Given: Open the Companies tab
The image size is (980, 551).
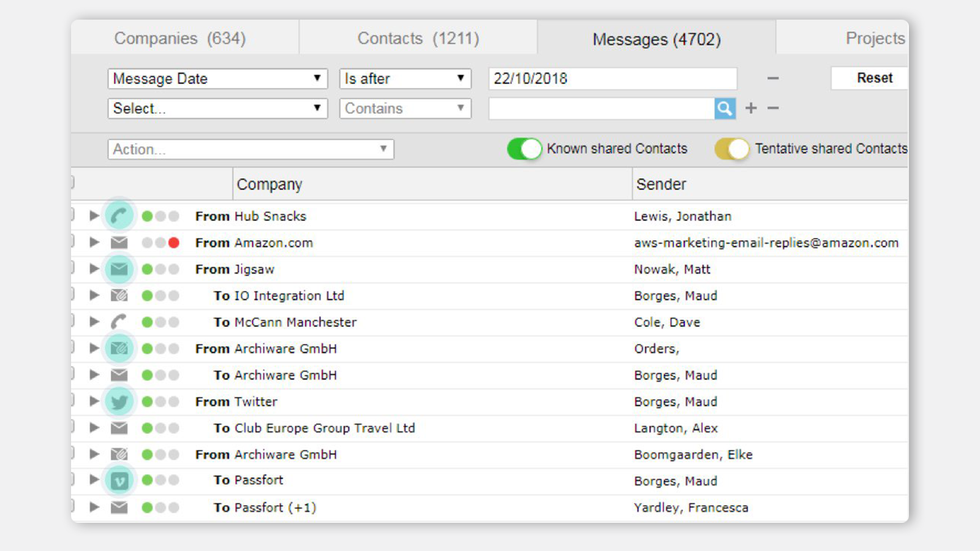Looking at the screenshot, I should click(x=180, y=38).
